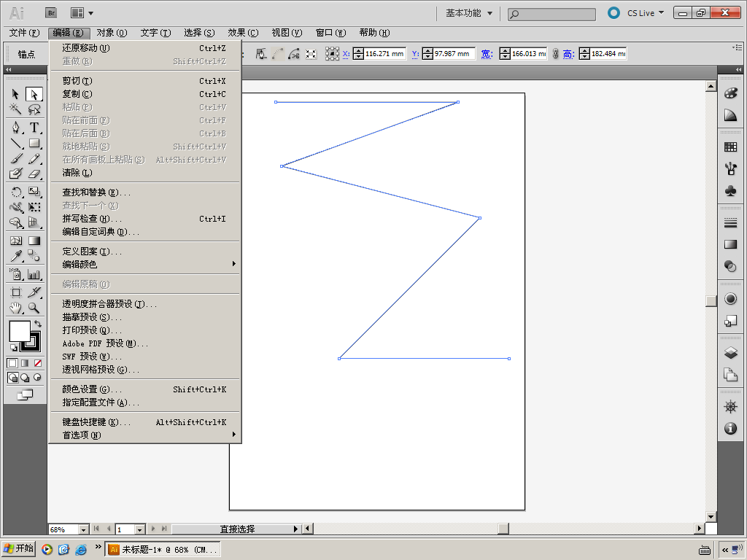Select the Eyedropper tool
The height and width of the screenshot is (560, 747).
pos(15,256)
